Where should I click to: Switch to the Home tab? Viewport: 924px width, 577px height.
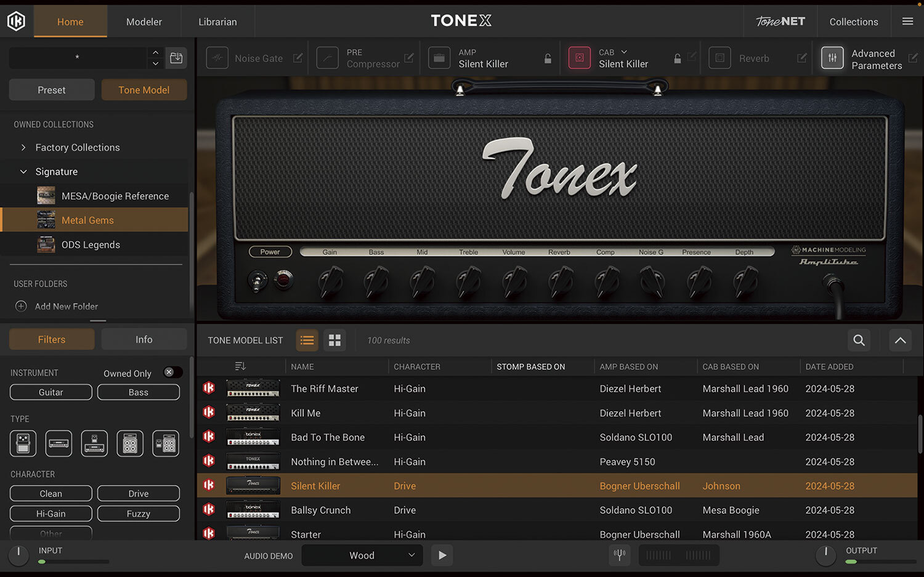point(70,22)
